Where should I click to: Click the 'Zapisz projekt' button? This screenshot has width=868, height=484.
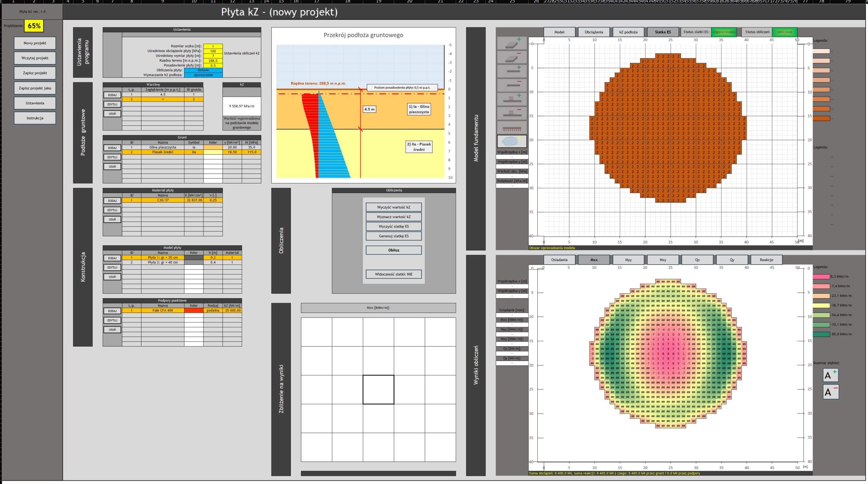coord(35,73)
